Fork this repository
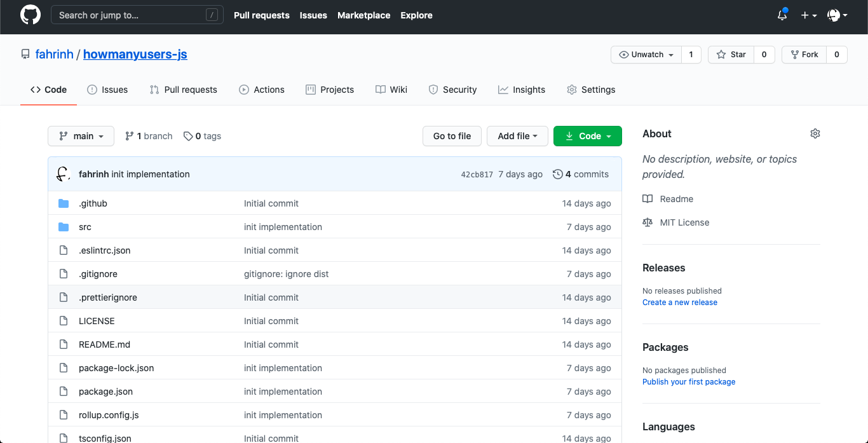 click(804, 55)
